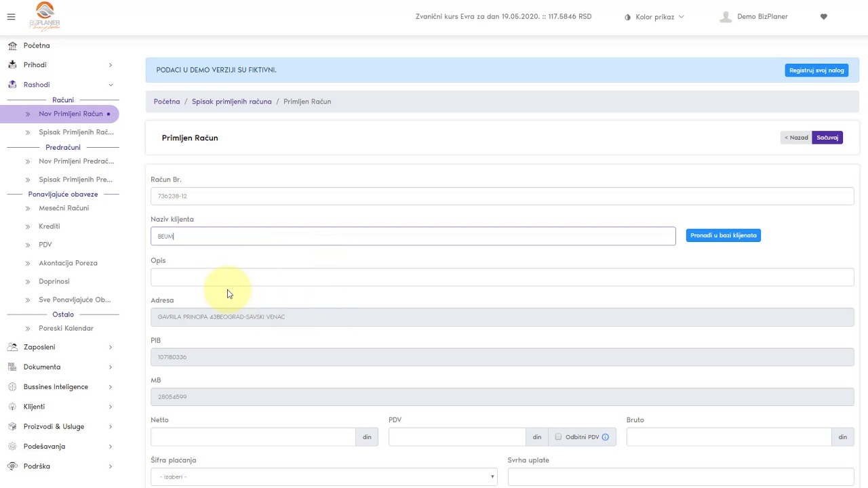This screenshot has height=488, width=868.
Task: Click the Sačuvaj save button
Action: (x=827, y=138)
